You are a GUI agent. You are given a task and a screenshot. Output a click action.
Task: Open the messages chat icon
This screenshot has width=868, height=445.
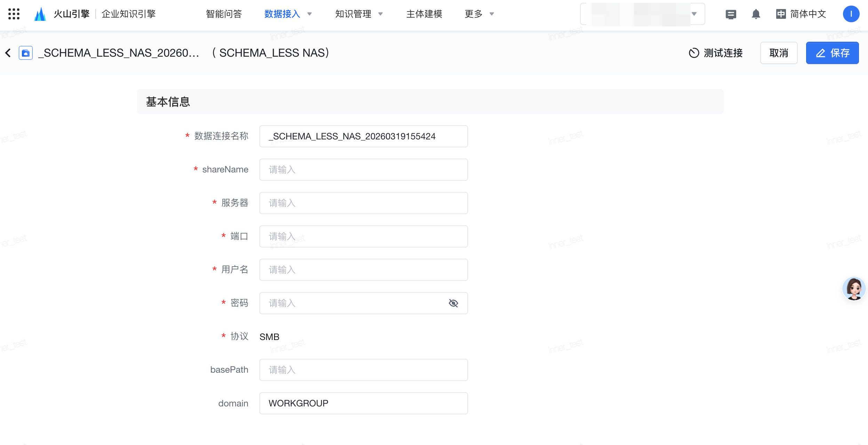point(731,14)
